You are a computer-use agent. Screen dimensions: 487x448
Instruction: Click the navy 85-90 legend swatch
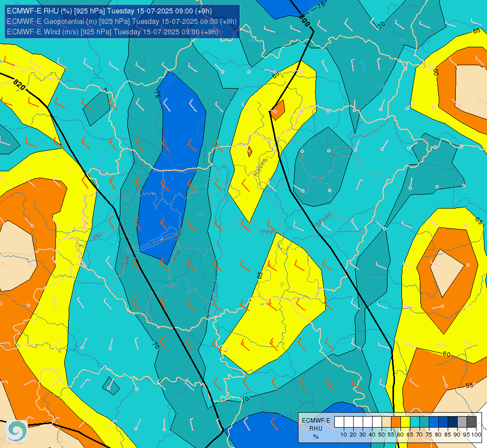[453, 422]
